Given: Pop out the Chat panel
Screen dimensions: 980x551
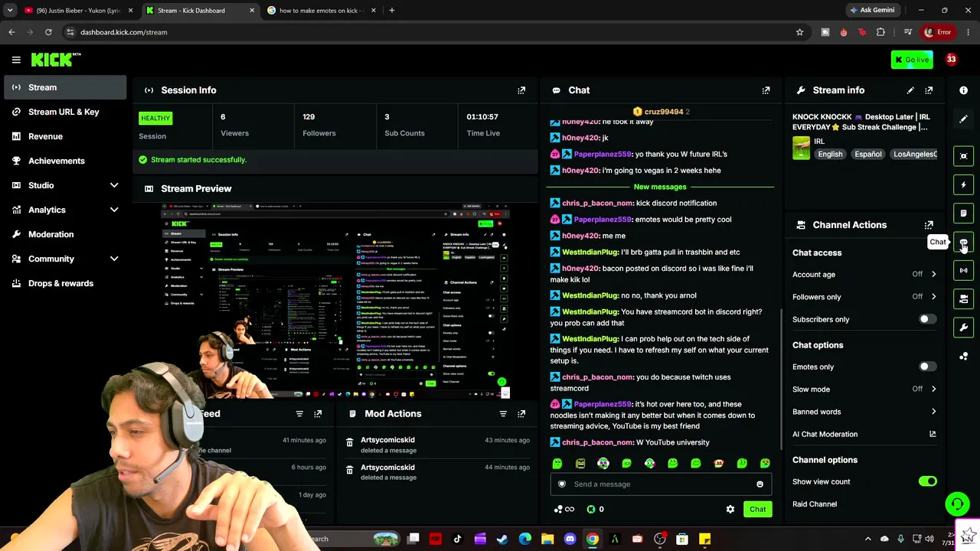Looking at the screenshot, I should coord(766,90).
